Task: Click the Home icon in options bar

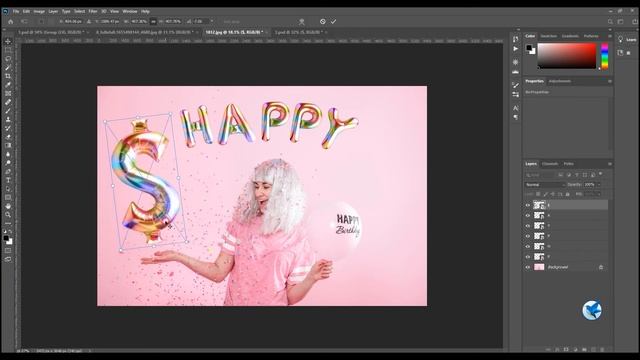Action: click(x=11, y=22)
